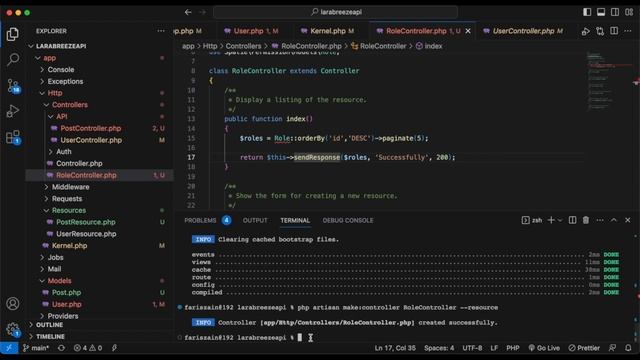Toggle the bottom panel layout icon

click(x=601, y=12)
